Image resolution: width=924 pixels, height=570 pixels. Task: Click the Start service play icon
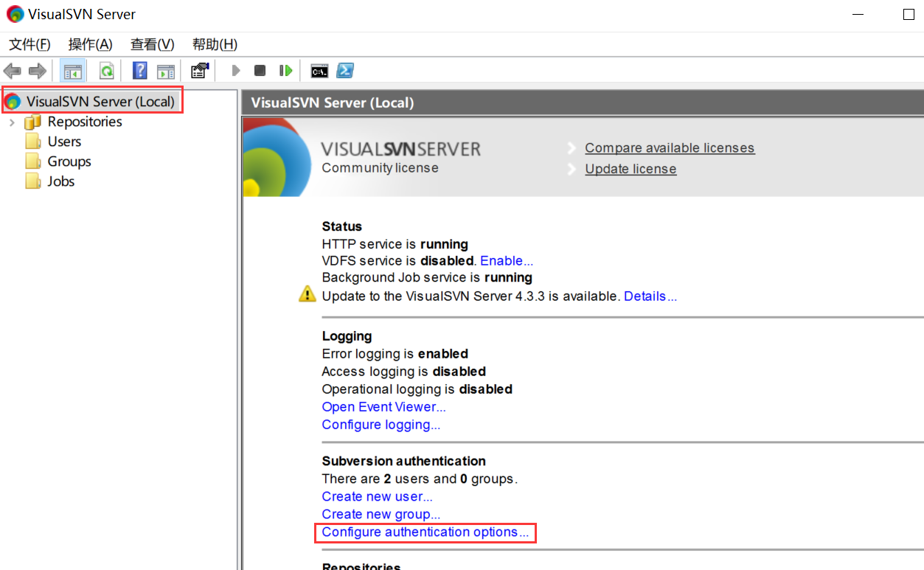click(236, 71)
